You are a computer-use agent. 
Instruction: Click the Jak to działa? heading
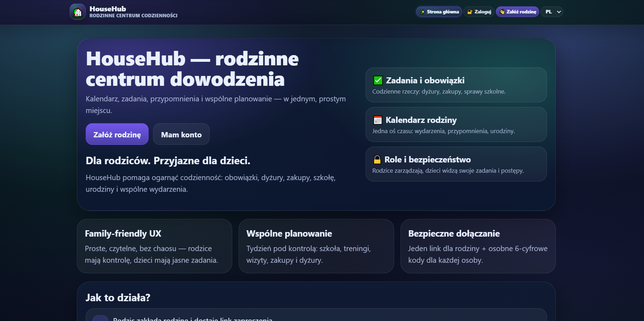pos(118,298)
